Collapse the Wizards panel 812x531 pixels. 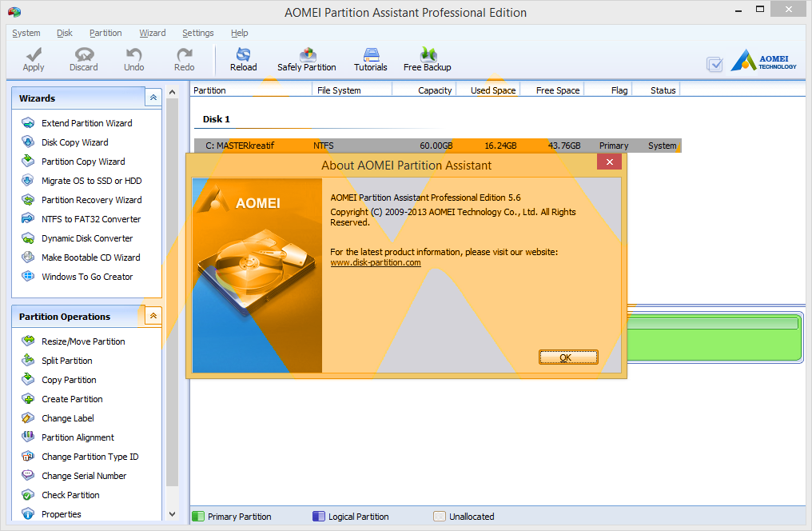tap(153, 98)
